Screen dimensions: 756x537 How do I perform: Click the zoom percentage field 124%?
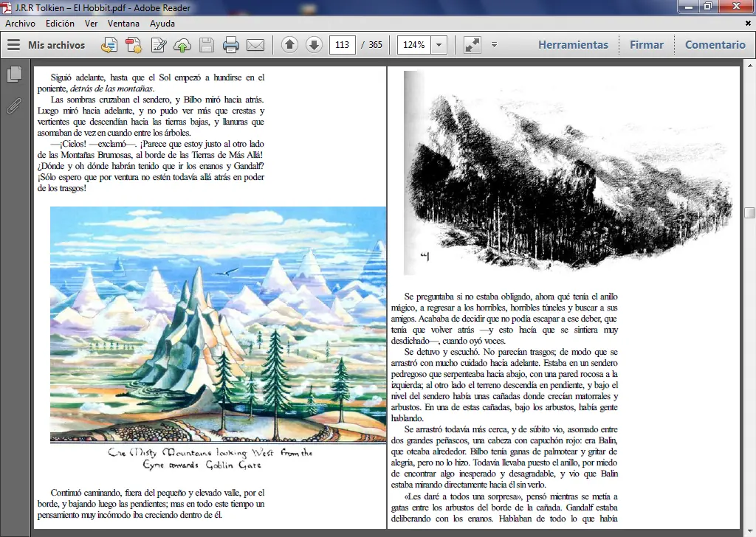tap(414, 45)
